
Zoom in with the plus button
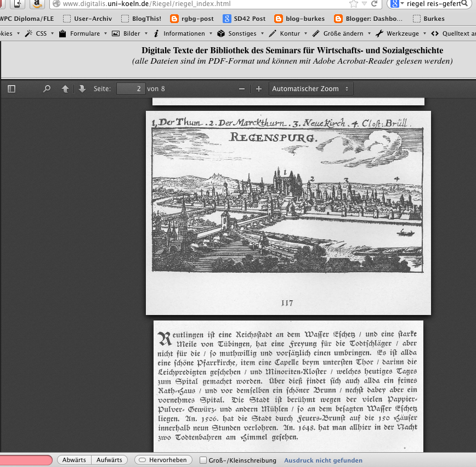click(x=259, y=89)
